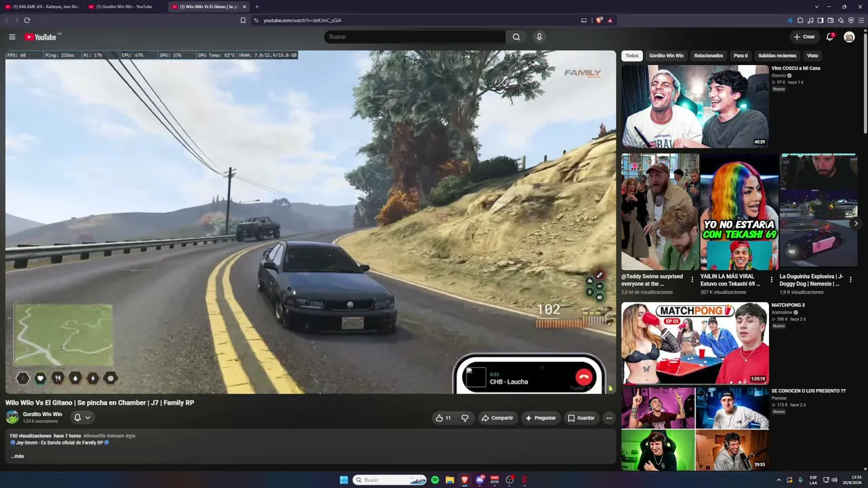Open File Explorer from the taskbar
868x488 pixels.
pos(450,480)
